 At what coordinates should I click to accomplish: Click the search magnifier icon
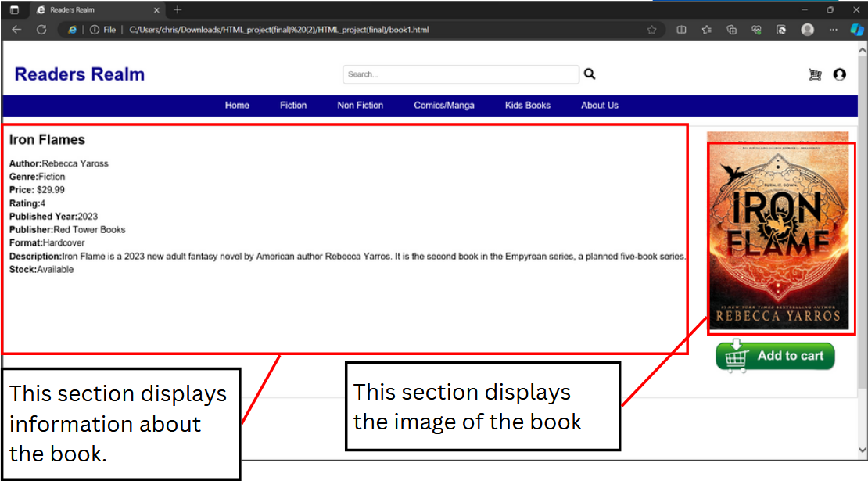point(590,74)
